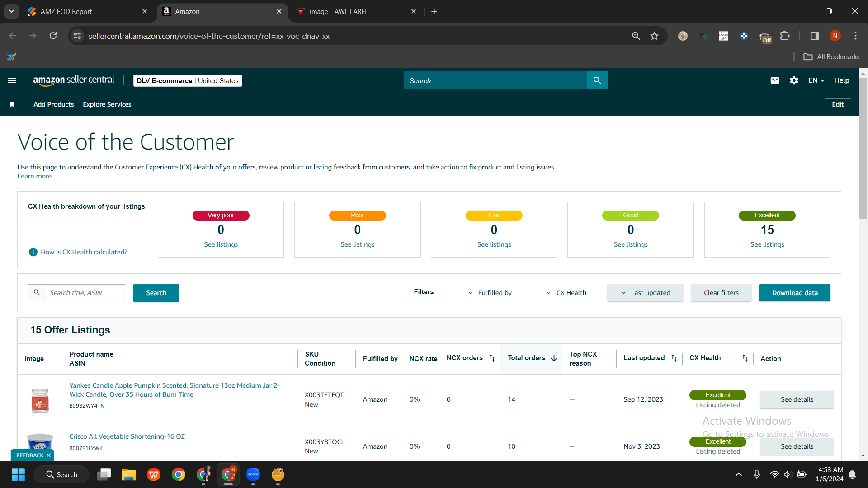The height and width of the screenshot is (488, 868).
Task: Sort by NCX orders arrows icon
Action: pyautogui.click(x=492, y=358)
